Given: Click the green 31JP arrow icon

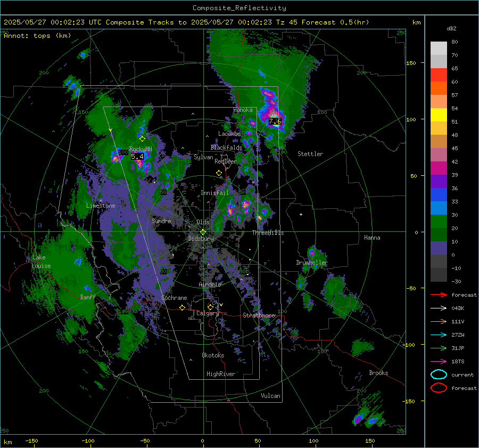Looking at the screenshot, I should click(x=439, y=348).
